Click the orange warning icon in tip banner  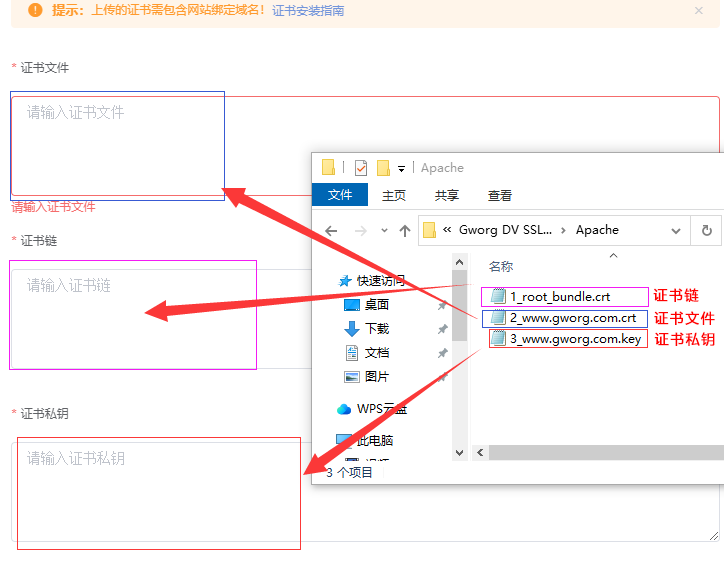35,10
